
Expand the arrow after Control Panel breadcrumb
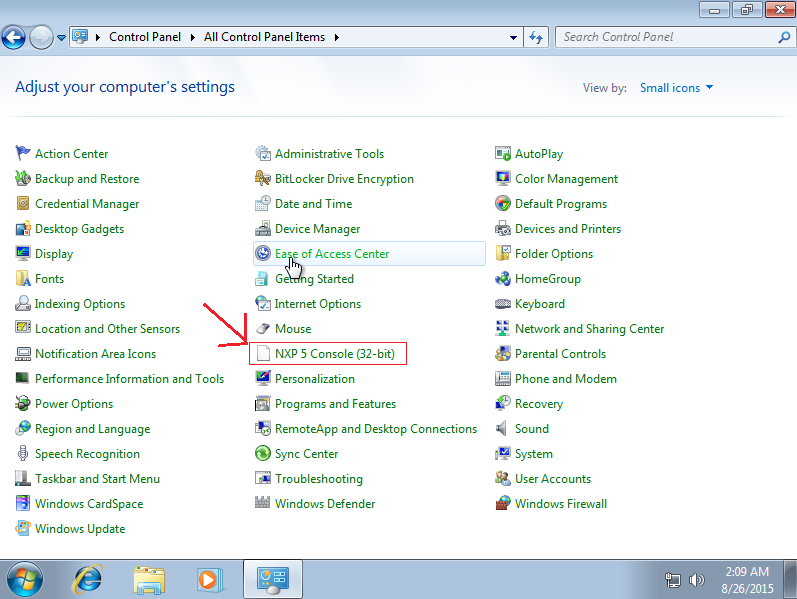point(193,37)
